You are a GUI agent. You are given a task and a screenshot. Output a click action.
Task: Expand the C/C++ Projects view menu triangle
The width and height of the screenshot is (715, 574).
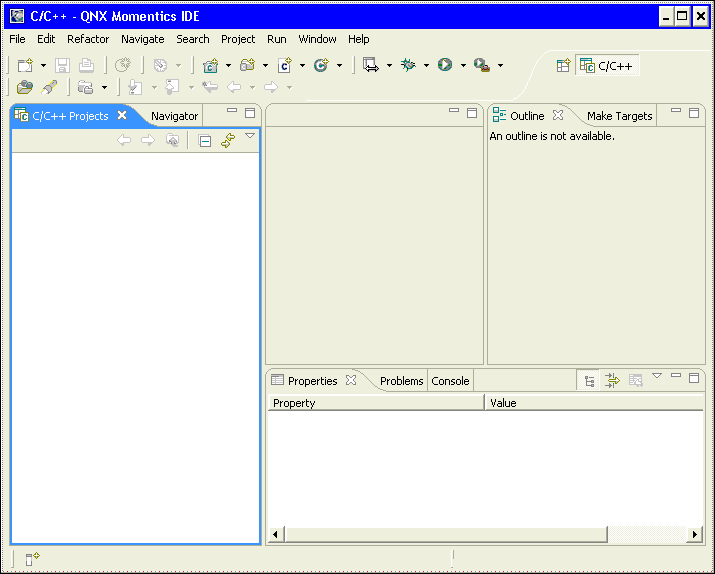point(250,136)
